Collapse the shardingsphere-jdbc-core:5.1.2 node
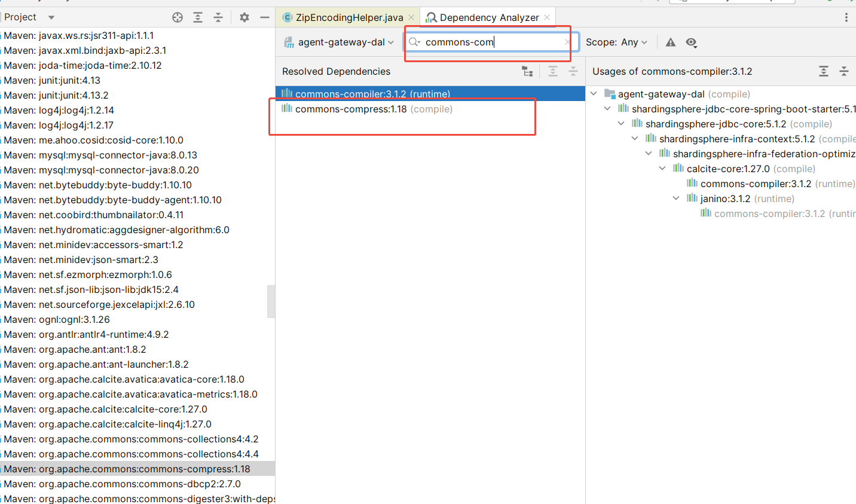Viewport: 856px width, 504px height. (621, 124)
